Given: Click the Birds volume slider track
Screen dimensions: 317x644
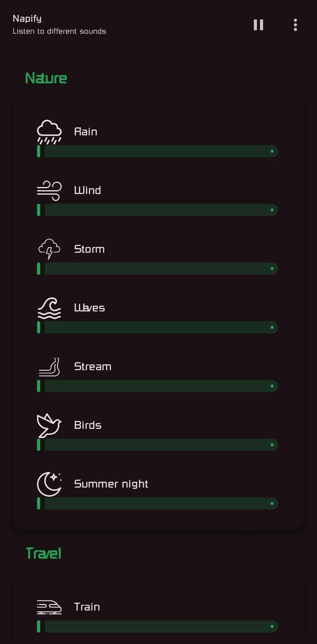Looking at the screenshot, I should [x=161, y=445].
